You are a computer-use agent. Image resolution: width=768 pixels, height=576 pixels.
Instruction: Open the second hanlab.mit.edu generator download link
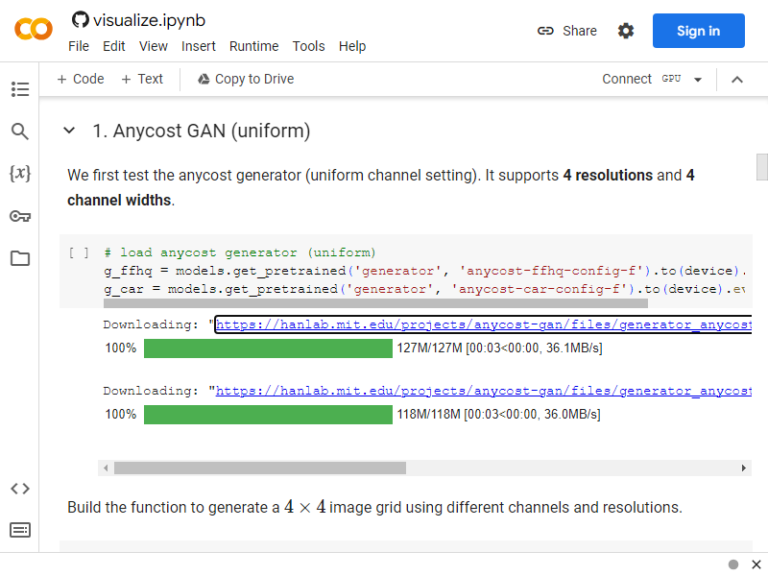pyautogui.click(x=483, y=391)
